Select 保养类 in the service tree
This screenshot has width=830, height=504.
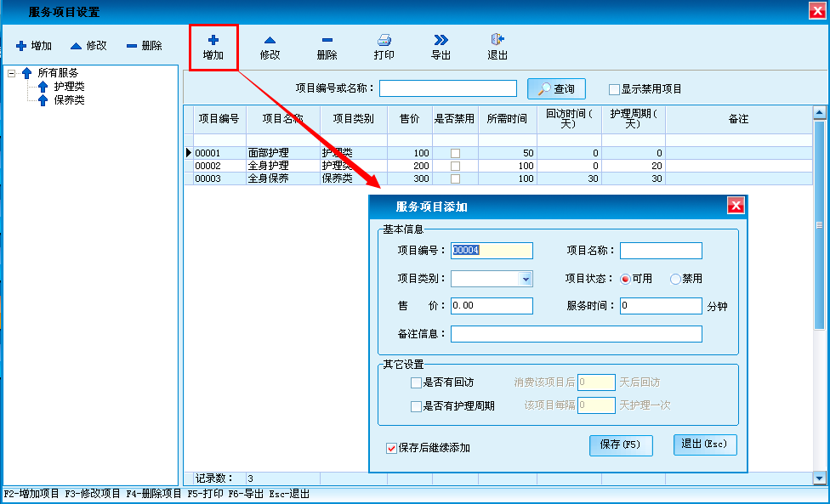[69, 100]
